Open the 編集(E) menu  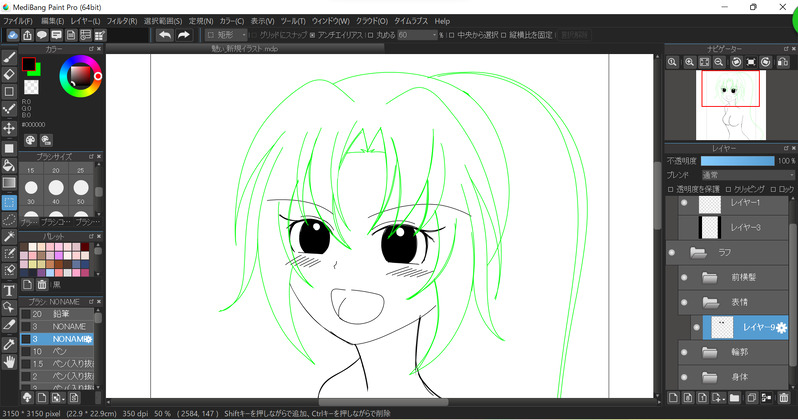tap(52, 21)
